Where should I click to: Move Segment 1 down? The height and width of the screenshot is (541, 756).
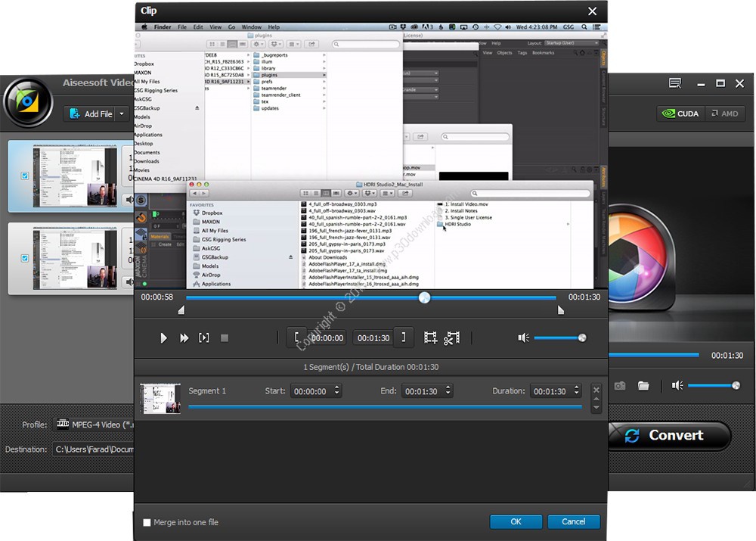(596, 407)
